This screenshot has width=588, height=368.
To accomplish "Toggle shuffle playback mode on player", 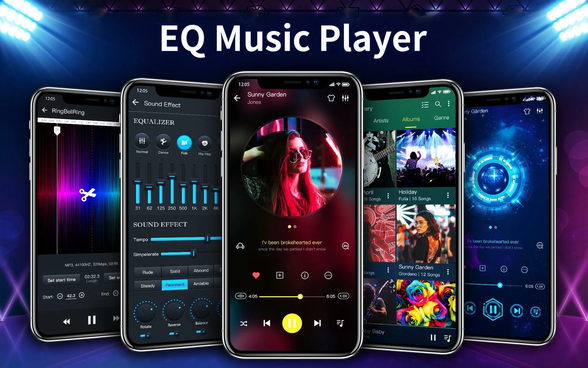I will coord(244,323).
